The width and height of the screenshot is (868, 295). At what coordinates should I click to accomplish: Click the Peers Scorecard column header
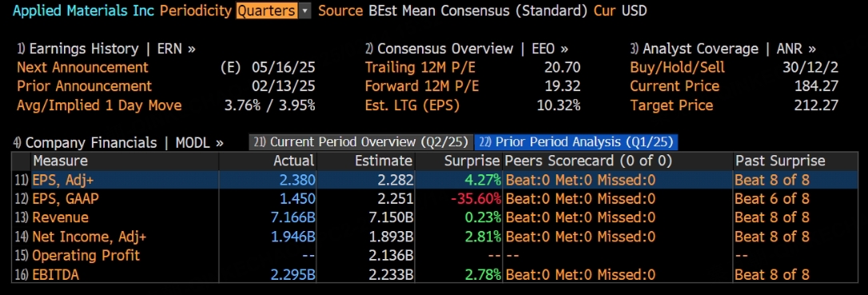588,161
